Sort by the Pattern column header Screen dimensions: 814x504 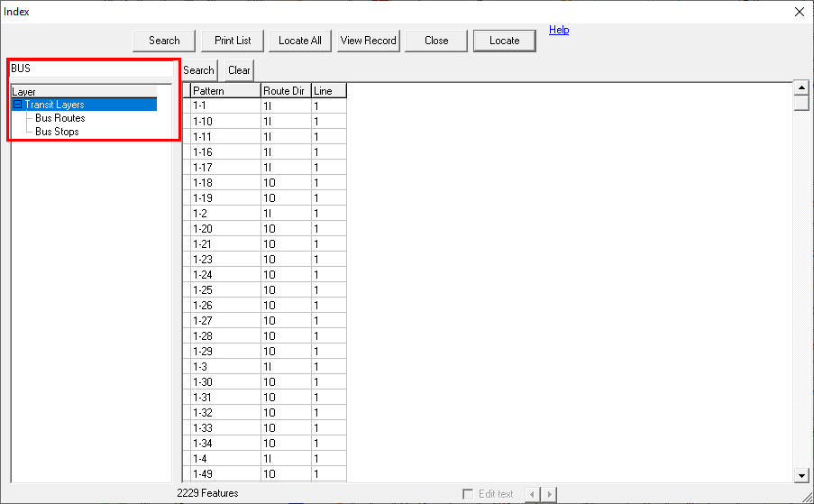click(224, 91)
